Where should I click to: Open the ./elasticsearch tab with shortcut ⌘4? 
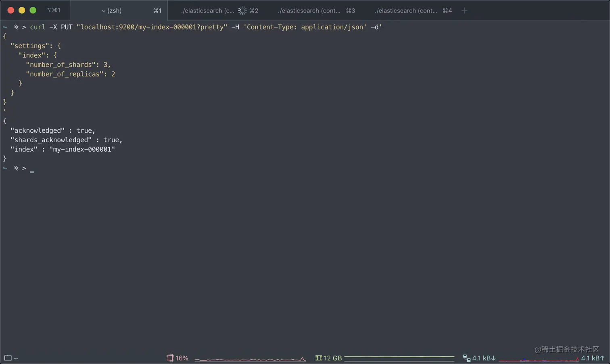(x=413, y=10)
